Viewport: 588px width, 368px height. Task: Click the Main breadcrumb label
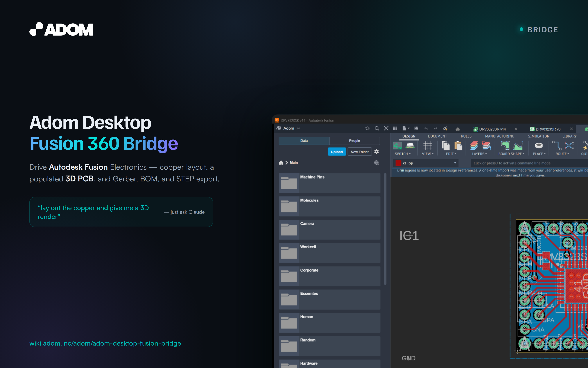294,163
